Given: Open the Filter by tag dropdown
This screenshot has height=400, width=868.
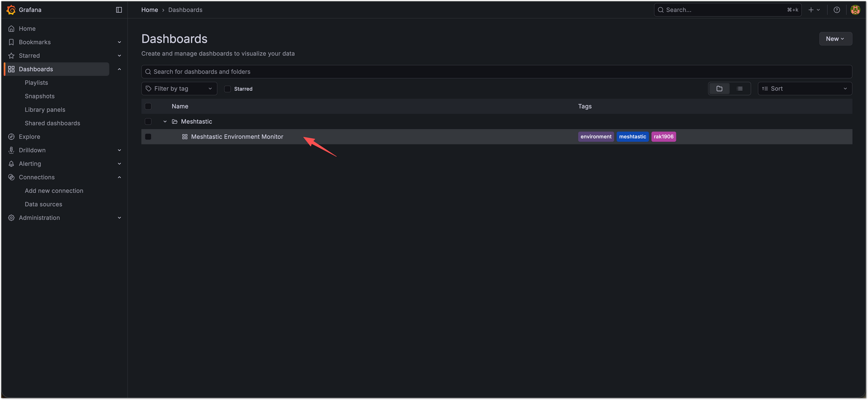Looking at the screenshot, I should pyautogui.click(x=179, y=89).
